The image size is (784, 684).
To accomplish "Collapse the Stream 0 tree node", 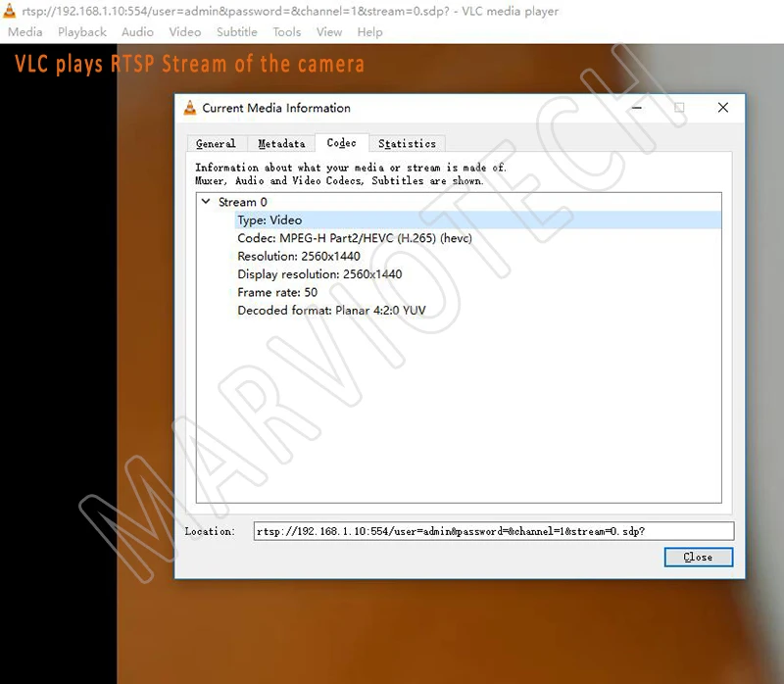I will coord(206,202).
